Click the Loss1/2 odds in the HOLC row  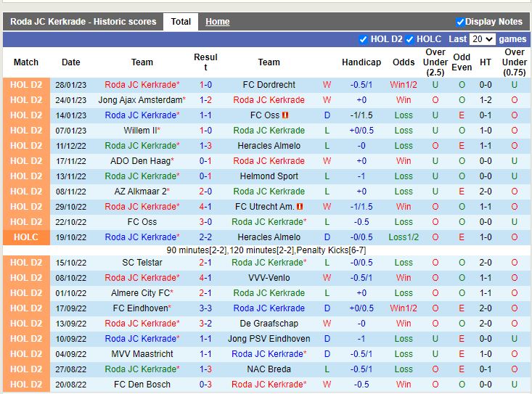[x=404, y=237]
